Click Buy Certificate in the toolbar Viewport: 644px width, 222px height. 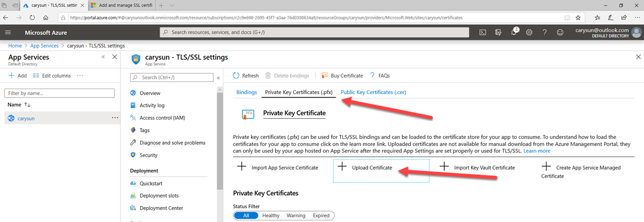coord(342,75)
